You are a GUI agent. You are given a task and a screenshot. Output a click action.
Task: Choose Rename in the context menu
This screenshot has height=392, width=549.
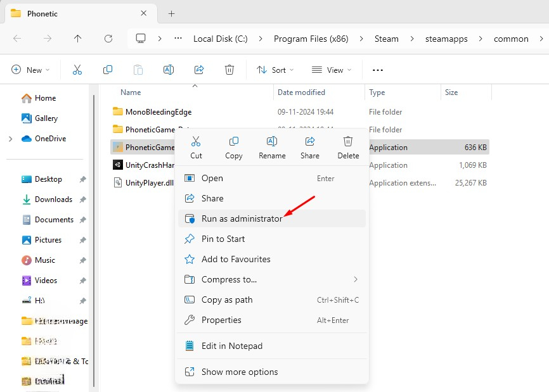[272, 148]
